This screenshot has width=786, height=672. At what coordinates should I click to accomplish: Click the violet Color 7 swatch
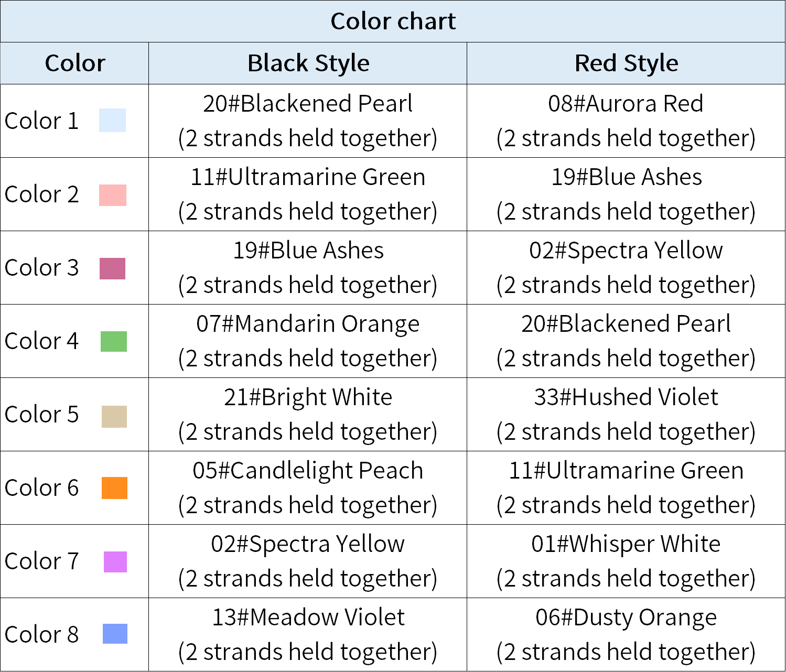[x=115, y=562]
